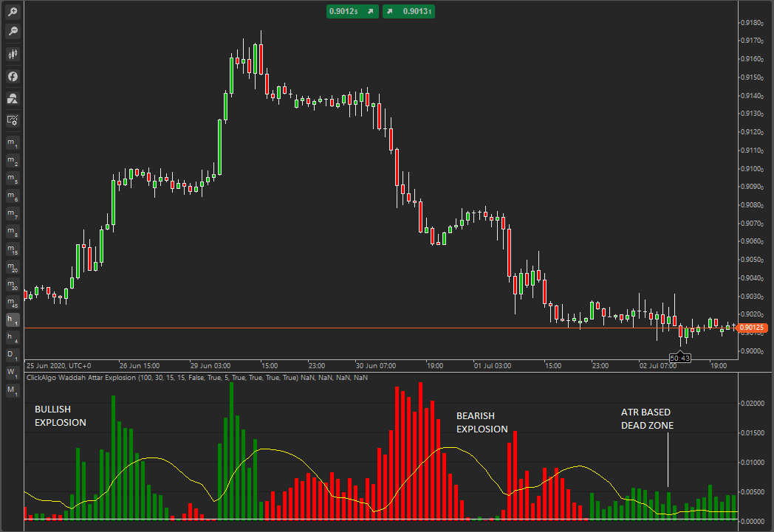Viewport: 774px width, 532px height.
Task: Click the Buy button at 0.9013
Action: point(408,11)
